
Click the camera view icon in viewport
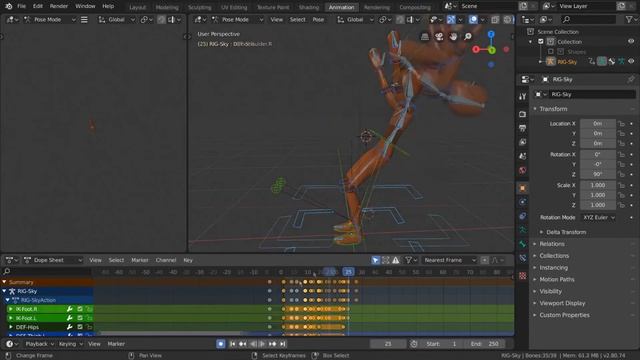coord(439,37)
